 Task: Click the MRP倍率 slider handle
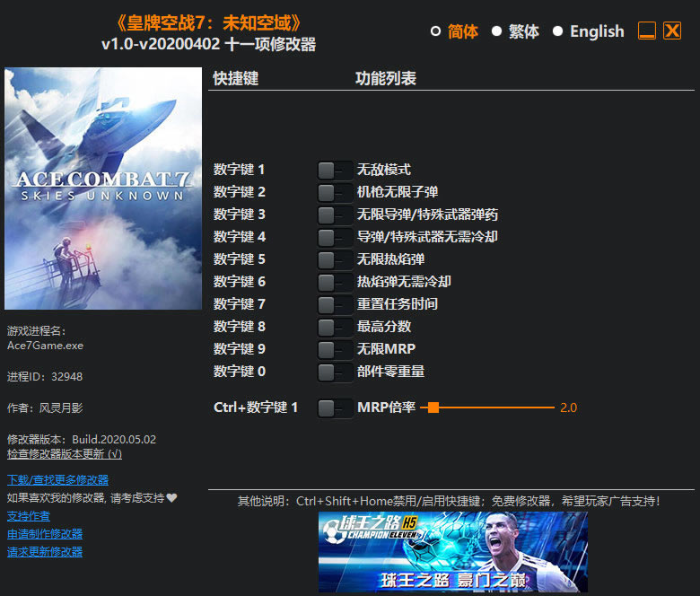(433, 408)
